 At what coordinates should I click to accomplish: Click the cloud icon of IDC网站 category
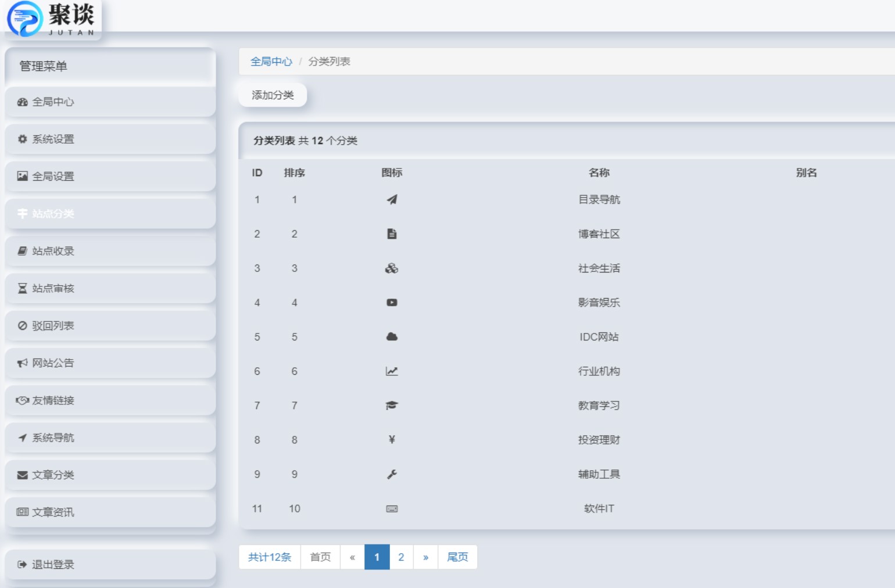(392, 336)
